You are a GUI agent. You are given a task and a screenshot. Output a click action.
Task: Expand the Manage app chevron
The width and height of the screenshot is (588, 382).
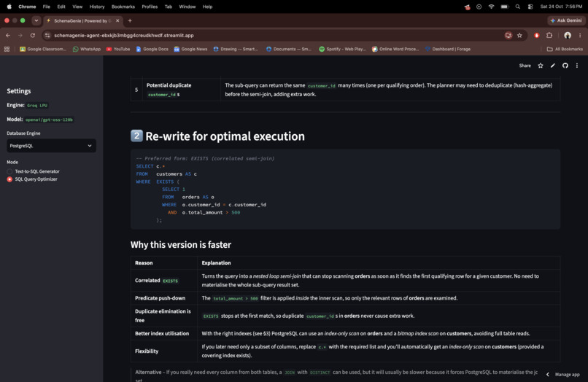tap(547, 375)
